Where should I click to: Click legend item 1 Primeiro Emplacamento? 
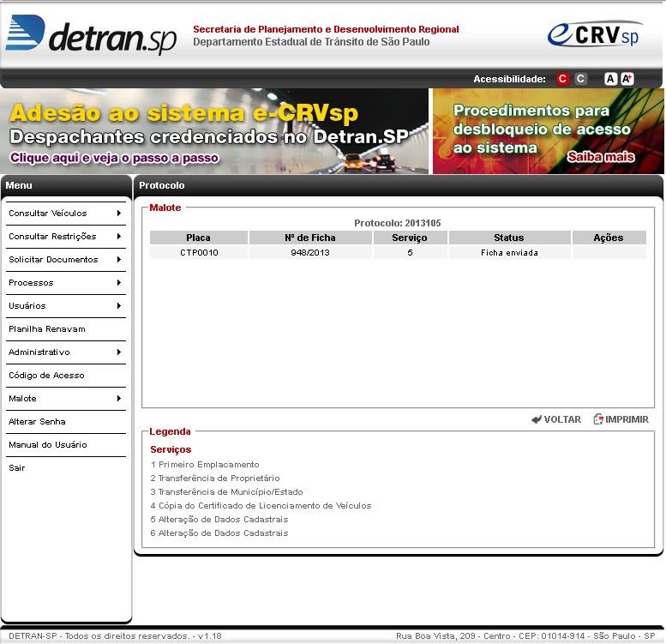[x=205, y=465]
